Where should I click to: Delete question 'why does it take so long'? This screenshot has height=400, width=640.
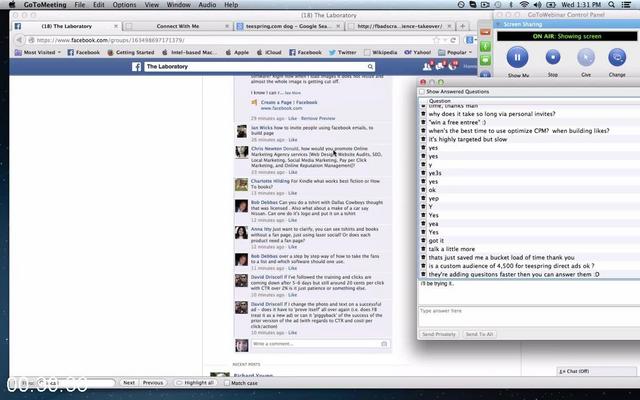(x=423, y=114)
